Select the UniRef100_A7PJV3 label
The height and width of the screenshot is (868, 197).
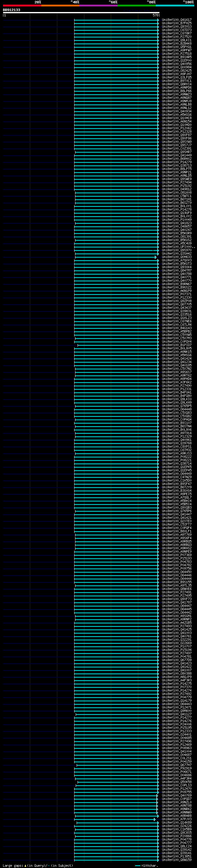(177, 819)
